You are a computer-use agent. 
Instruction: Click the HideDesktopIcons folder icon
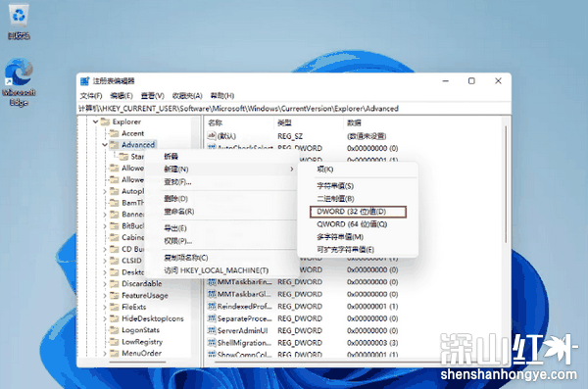[x=115, y=318]
